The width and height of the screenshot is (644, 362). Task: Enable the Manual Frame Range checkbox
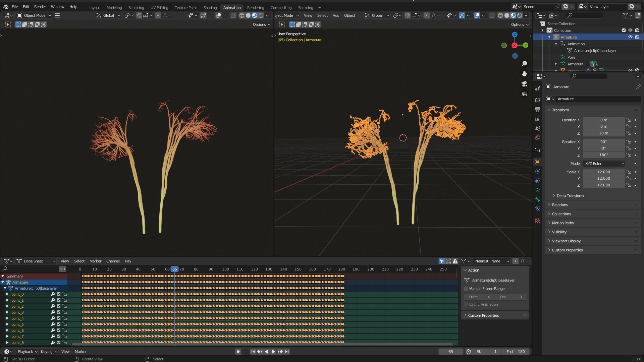pos(466,289)
